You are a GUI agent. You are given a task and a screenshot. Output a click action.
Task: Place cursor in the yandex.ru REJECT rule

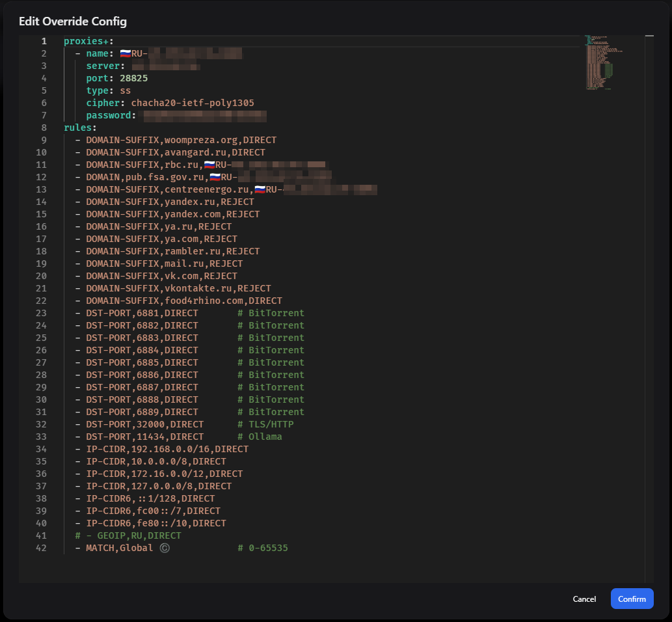point(169,202)
